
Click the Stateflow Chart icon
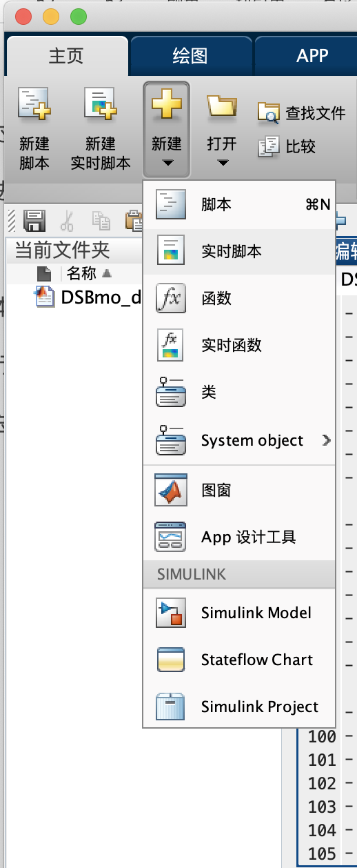pos(171,660)
